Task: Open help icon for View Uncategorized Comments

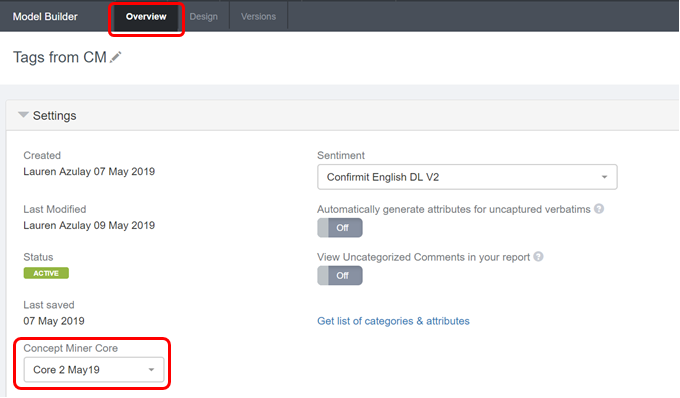Action: tap(538, 257)
